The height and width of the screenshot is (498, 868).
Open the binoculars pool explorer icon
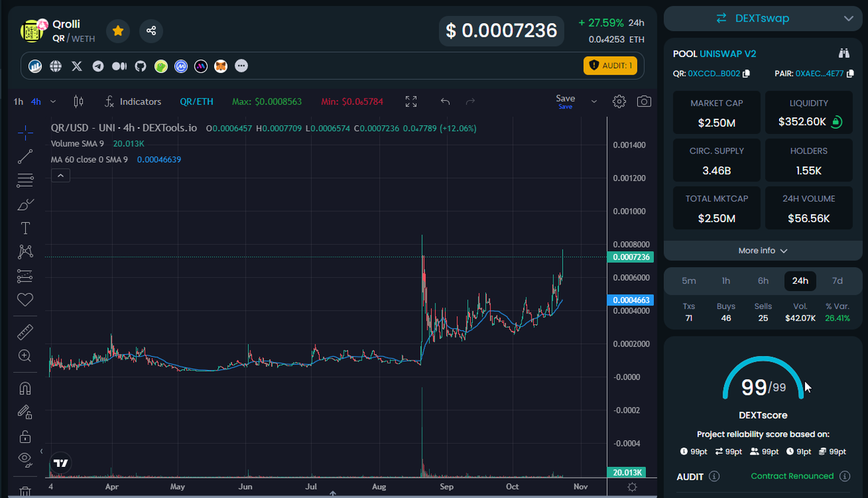(x=843, y=54)
